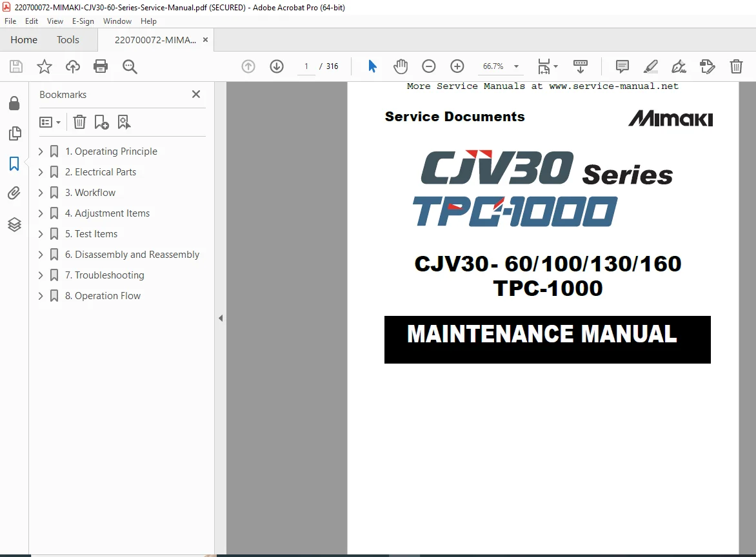Expand the 2. Electrical Parts bookmark
Image resolution: width=756 pixels, height=557 pixels.
(x=41, y=172)
